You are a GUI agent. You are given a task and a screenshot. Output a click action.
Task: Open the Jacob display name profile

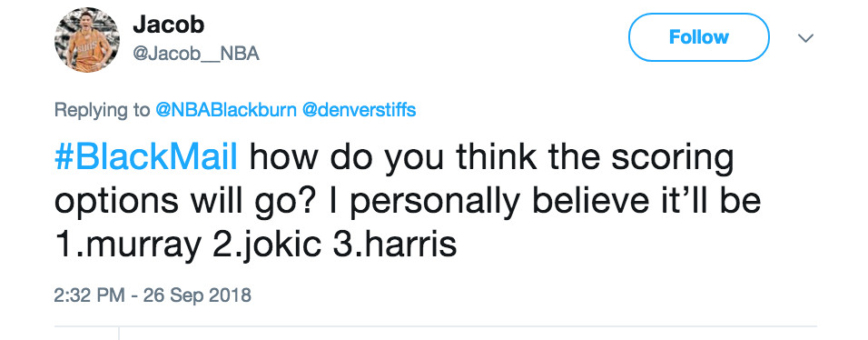click(x=169, y=25)
